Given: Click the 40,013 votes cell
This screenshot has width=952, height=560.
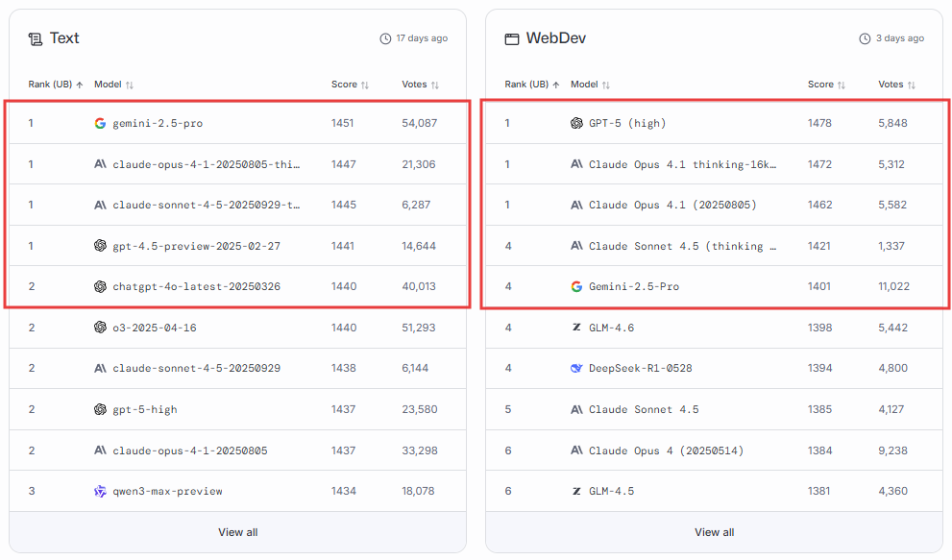Looking at the screenshot, I should tap(419, 286).
